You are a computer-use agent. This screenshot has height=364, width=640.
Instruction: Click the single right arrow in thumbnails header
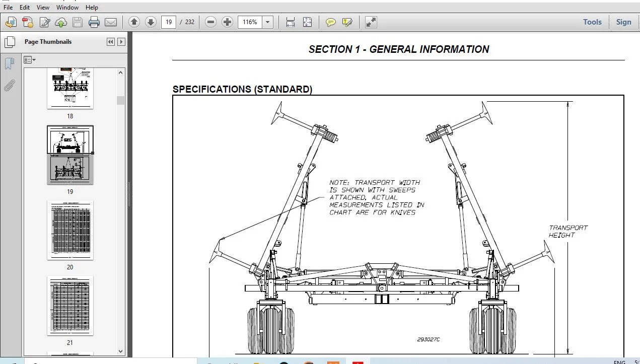pyautogui.click(x=121, y=42)
